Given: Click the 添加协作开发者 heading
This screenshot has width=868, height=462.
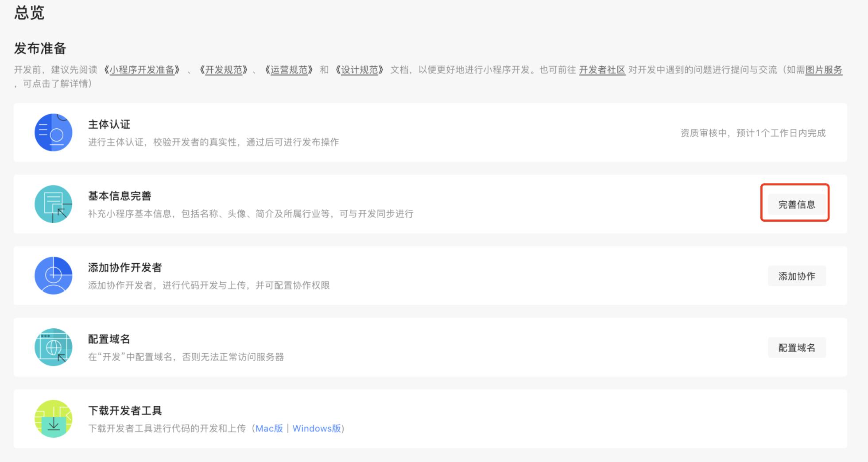Looking at the screenshot, I should 125,268.
